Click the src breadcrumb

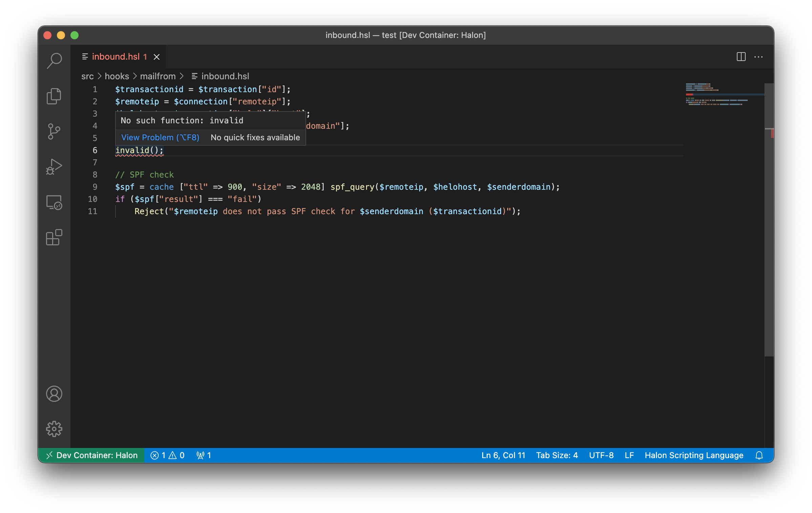87,76
